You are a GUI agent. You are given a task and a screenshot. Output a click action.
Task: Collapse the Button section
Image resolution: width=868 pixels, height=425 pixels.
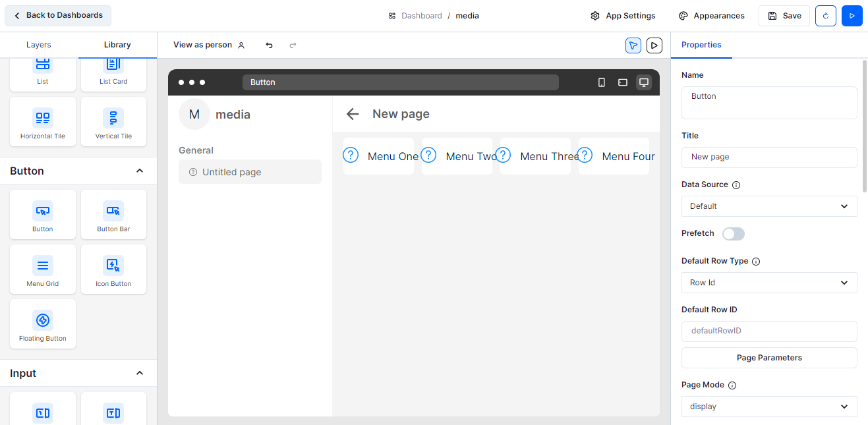point(139,171)
